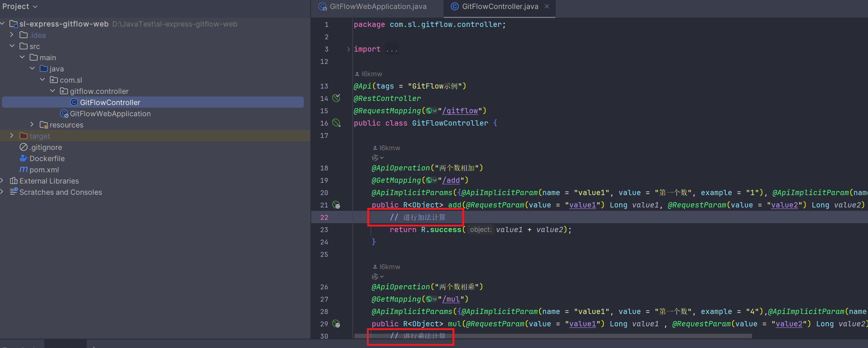The height and width of the screenshot is (348, 868).
Task: Click the l6kmw author hint above line 13
Action: tap(369, 74)
